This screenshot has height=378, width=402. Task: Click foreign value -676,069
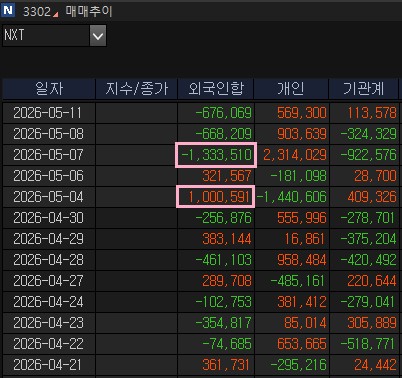coord(223,113)
